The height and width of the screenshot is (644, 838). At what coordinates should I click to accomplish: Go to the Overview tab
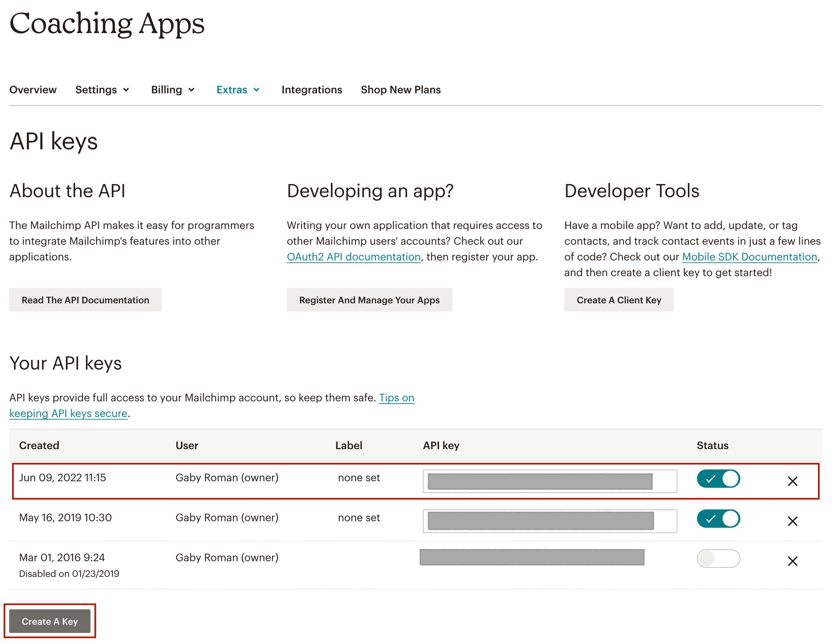click(x=33, y=90)
